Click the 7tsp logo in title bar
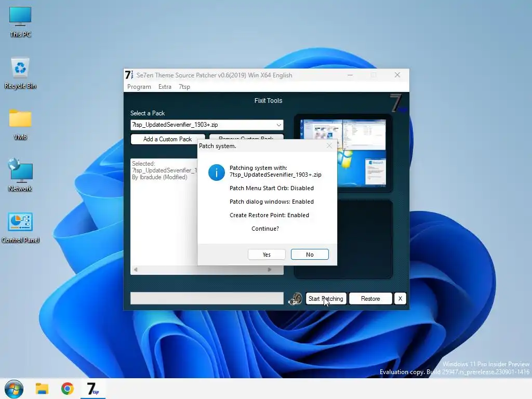This screenshot has width=532, height=399. 129,75
